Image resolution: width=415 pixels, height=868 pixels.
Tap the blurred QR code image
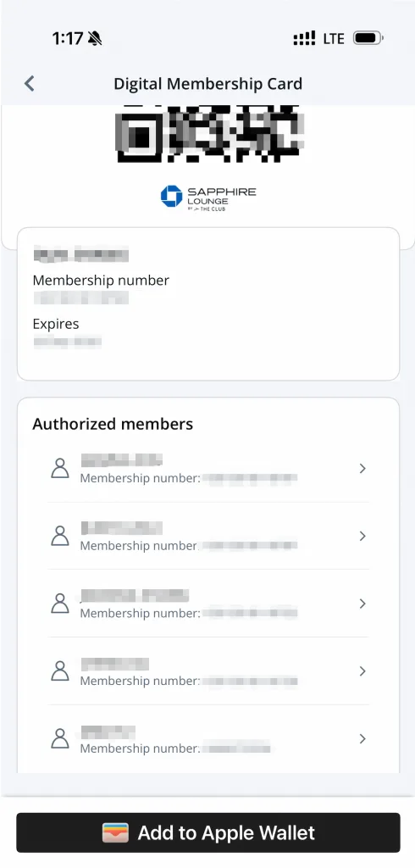pyautogui.click(x=210, y=133)
